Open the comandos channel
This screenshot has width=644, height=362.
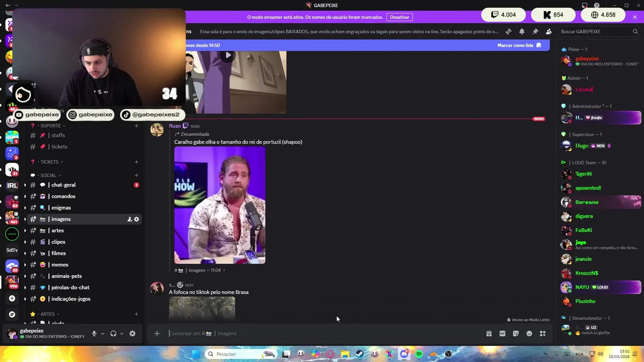click(84, 197)
